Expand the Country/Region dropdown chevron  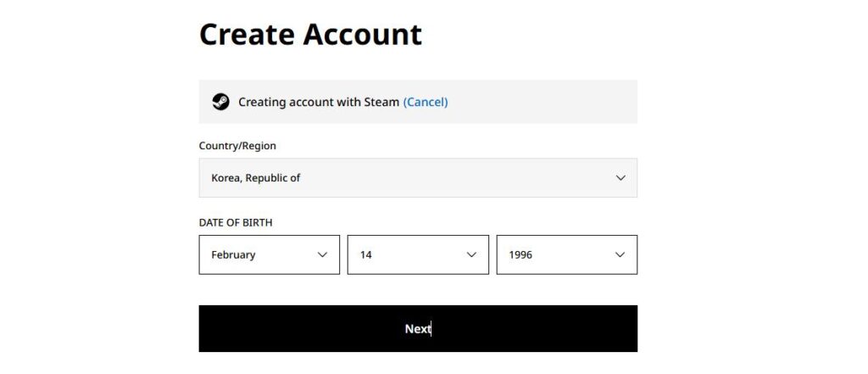point(620,178)
